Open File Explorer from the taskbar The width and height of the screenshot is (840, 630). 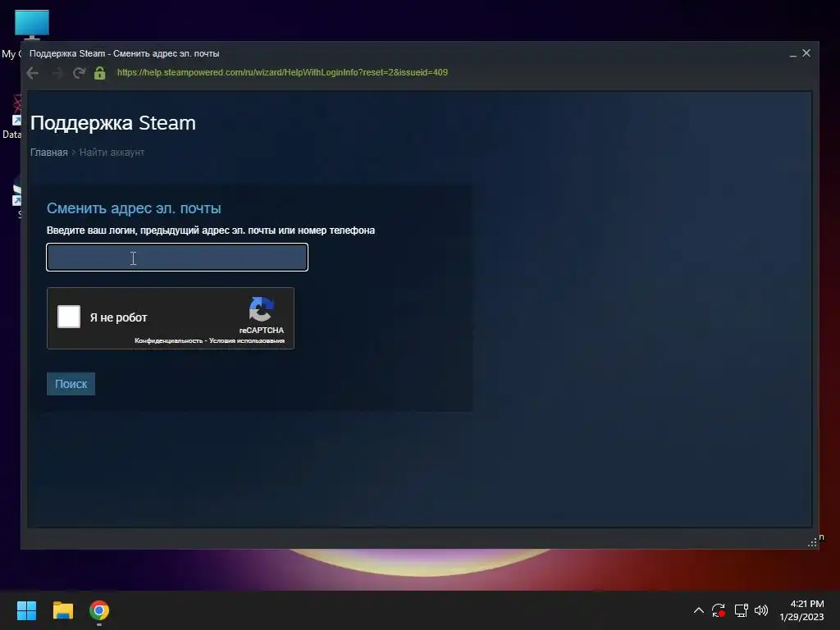[62, 610]
